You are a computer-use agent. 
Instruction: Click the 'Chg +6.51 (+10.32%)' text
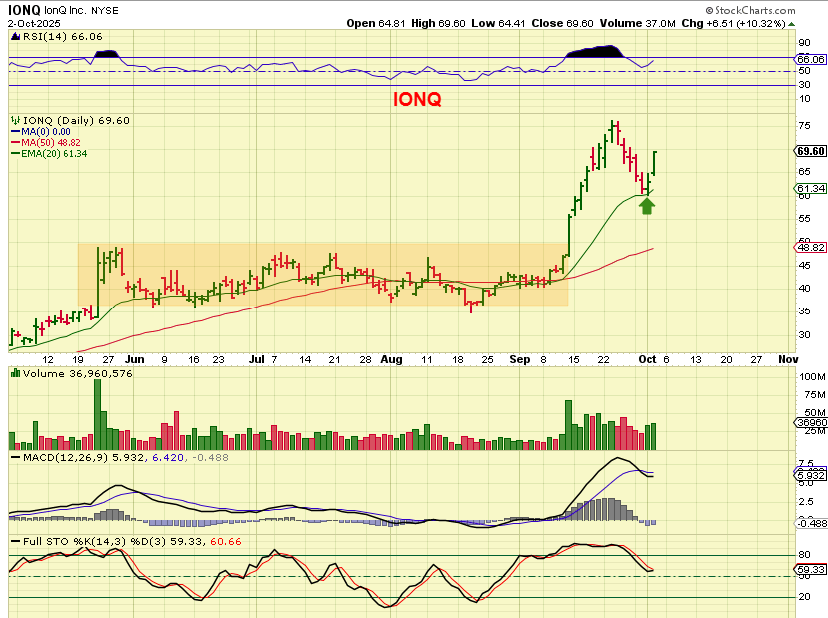pyautogui.click(x=733, y=23)
